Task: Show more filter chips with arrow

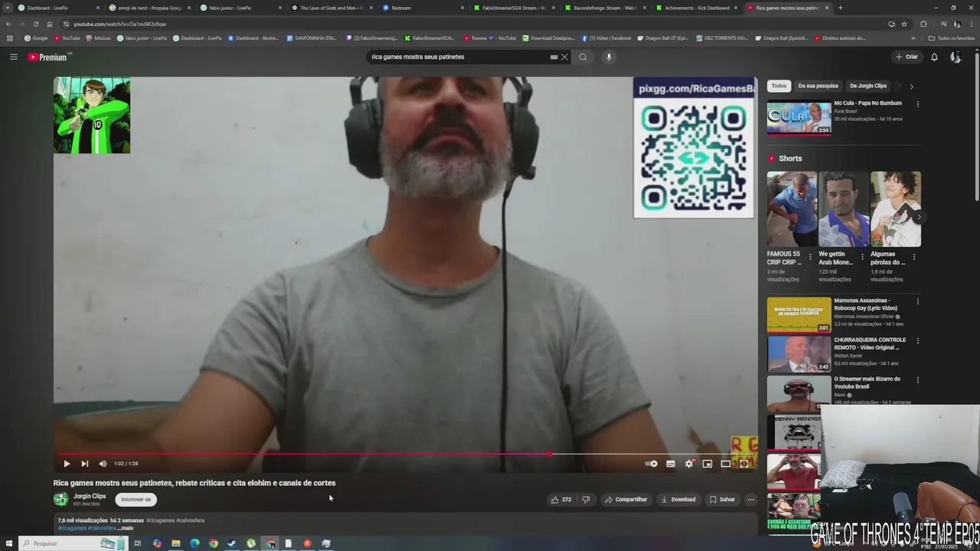Action: pyautogui.click(x=911, y=86)
